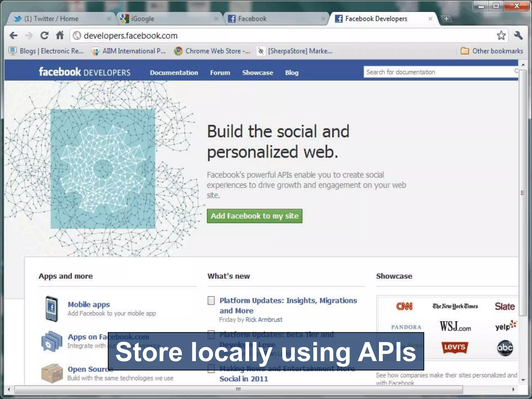Click the Slate showcase logo
This screenshot has width=532, height=399.
point(504,306)
